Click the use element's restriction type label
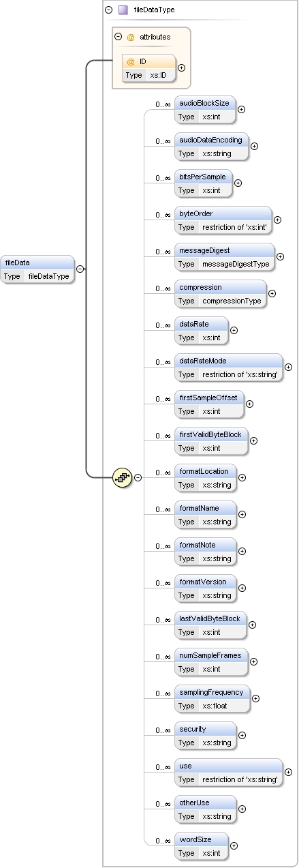Screen dimensions: 299x868 point(240,779)
